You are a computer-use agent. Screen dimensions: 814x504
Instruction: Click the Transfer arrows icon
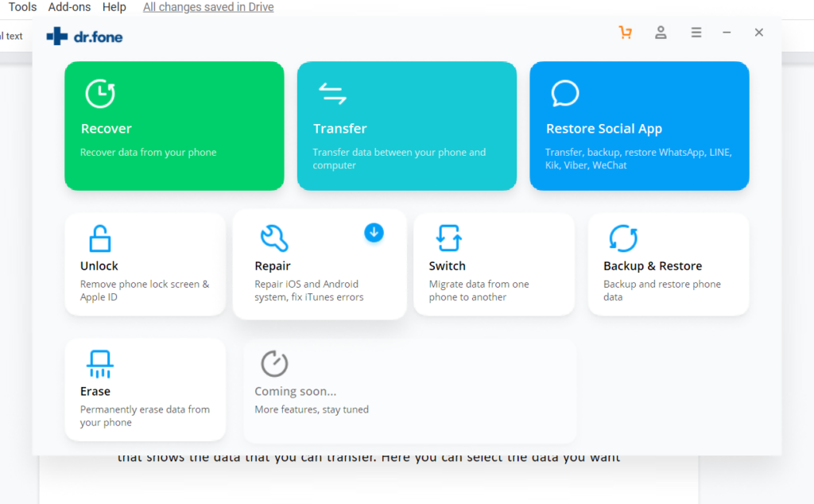click(332, 94)
